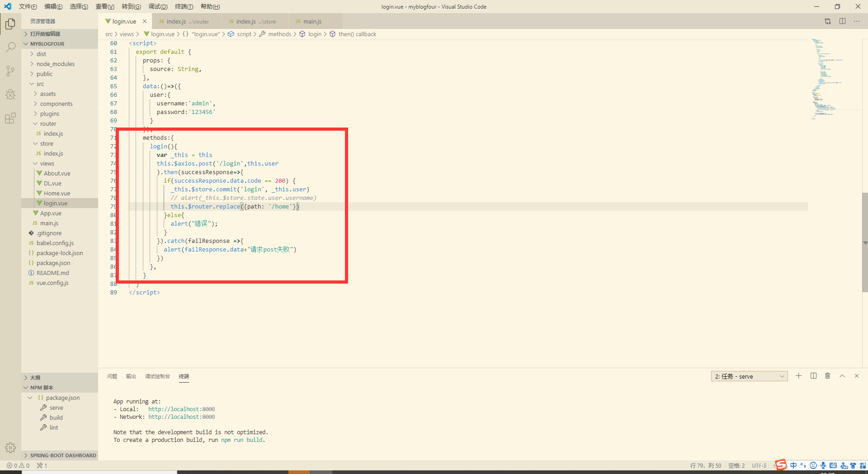
Task: Open the Network http://localhost:8000 link
Action: tap(181, 417)
